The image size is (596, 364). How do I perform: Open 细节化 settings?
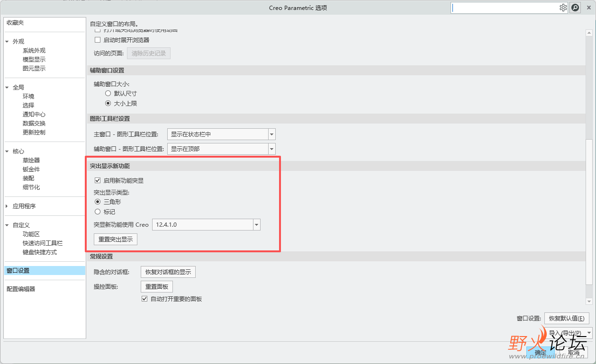point(31,187)
